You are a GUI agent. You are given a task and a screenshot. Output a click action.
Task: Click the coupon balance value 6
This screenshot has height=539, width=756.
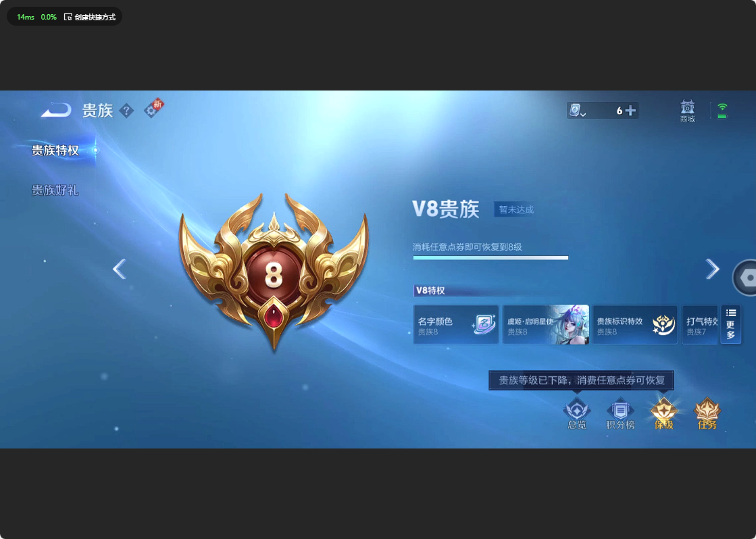pyautogui.click(x=619, y=111)
